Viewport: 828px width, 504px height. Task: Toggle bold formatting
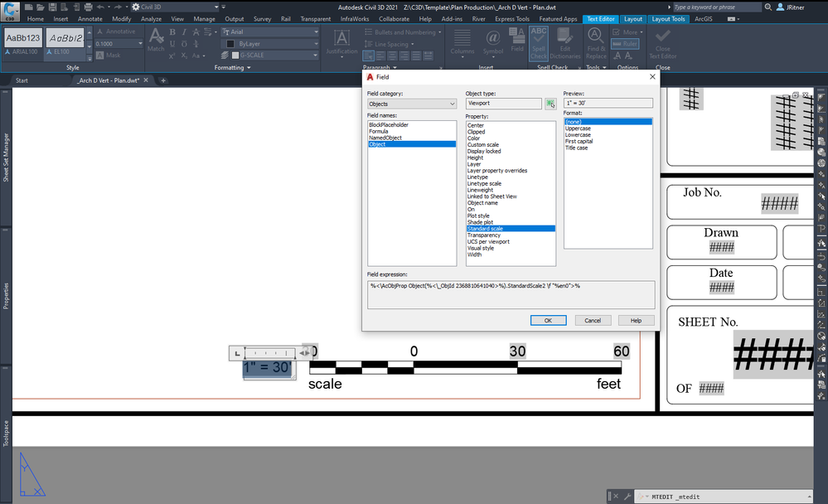click(x=172, y=31)
